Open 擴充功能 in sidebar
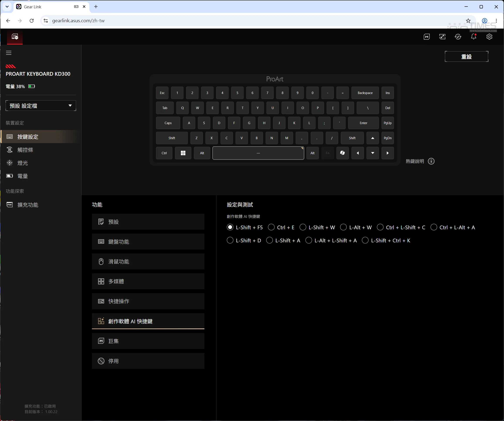The width and height of the screenshot is (504, 421). pyautogui.click(x=40, y=205)
